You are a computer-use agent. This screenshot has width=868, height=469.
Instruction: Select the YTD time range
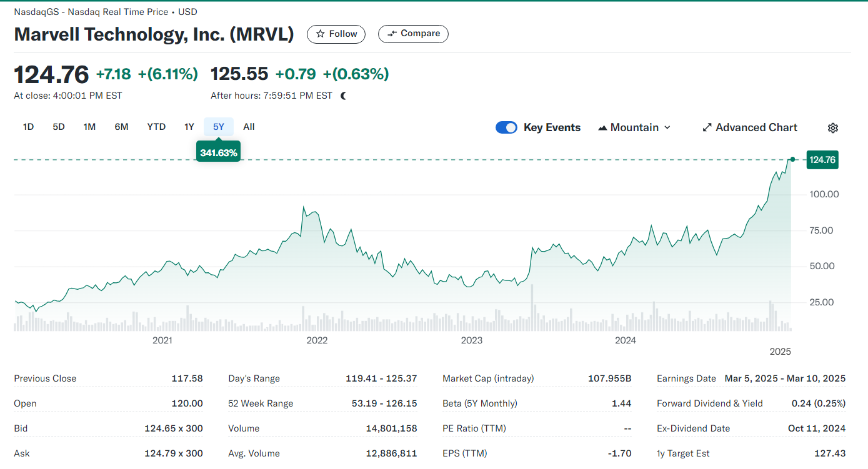click(x=156, y=127)
